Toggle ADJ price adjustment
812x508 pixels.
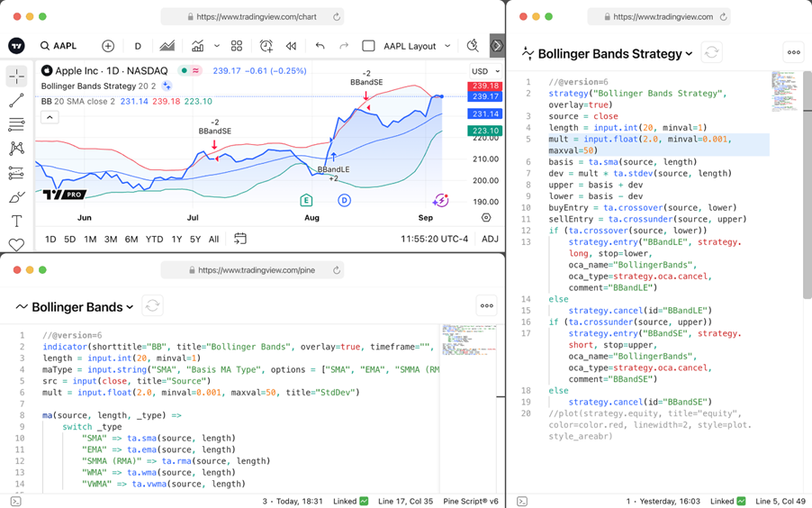490,239
